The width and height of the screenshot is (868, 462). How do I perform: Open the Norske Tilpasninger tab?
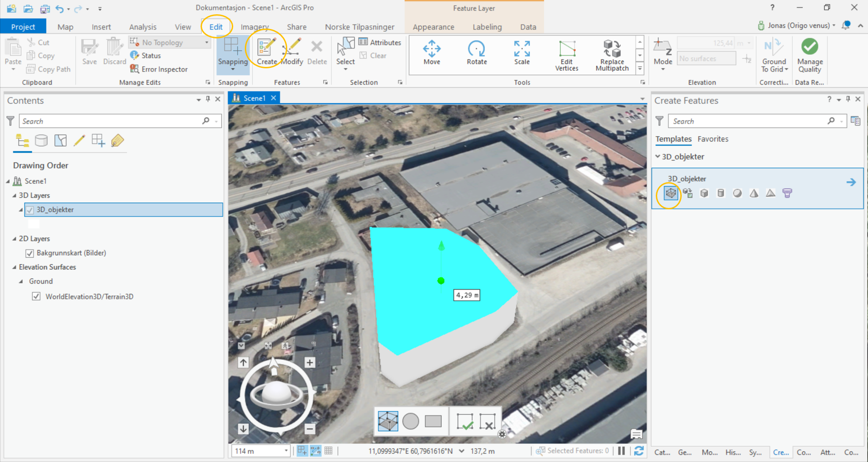tap(360, 27)
